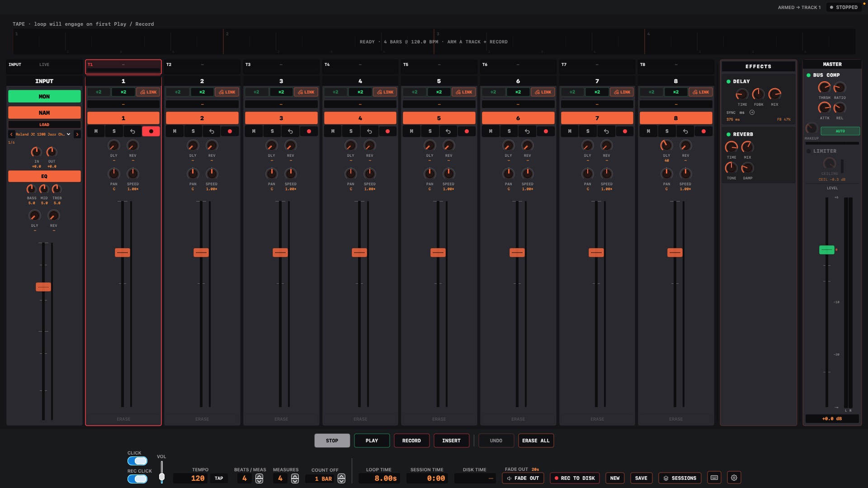The image size is (868, 488).
Task: Select the T8 track header tab
Action: click(x=676, y=66)
